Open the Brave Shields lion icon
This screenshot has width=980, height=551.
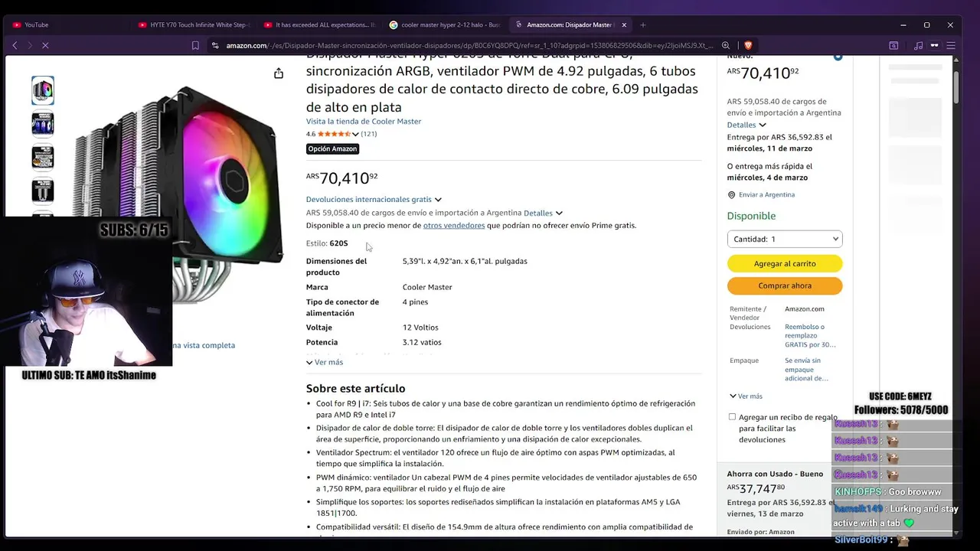(x=748, y=46)
